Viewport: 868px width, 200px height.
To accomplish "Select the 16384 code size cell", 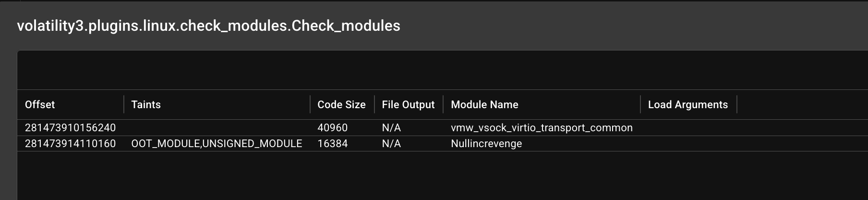I will pos(332,143).
